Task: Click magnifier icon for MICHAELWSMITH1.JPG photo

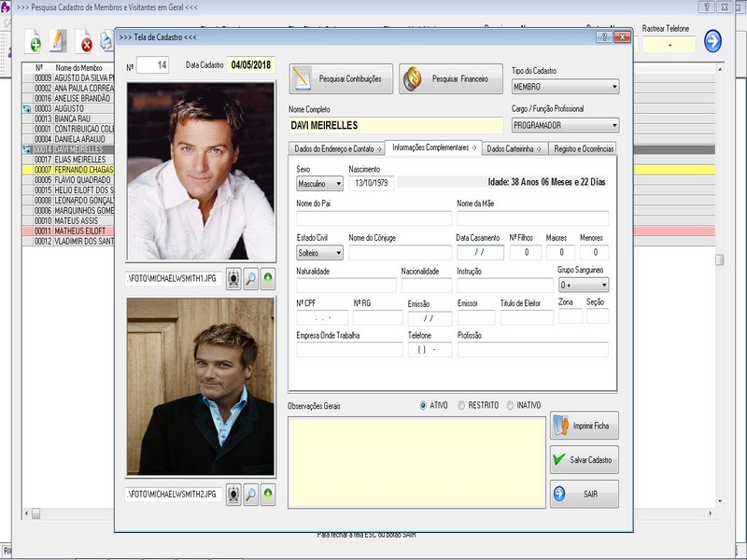Action: click(250, 278)
